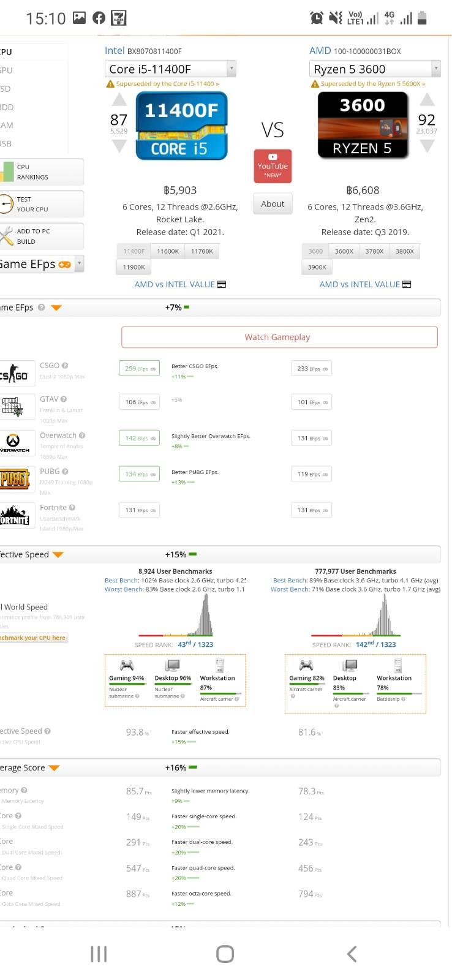
Task: Open help icon next to CSGO
Action: 65,366
